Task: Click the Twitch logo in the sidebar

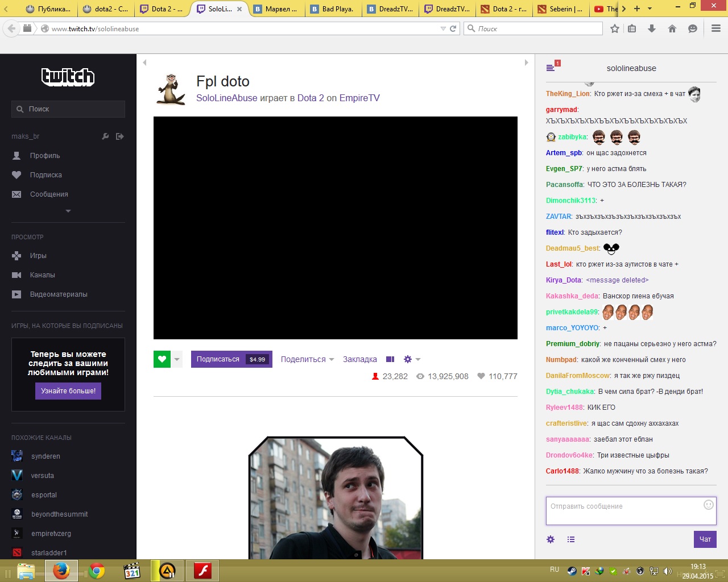Action: coord(68,76)
